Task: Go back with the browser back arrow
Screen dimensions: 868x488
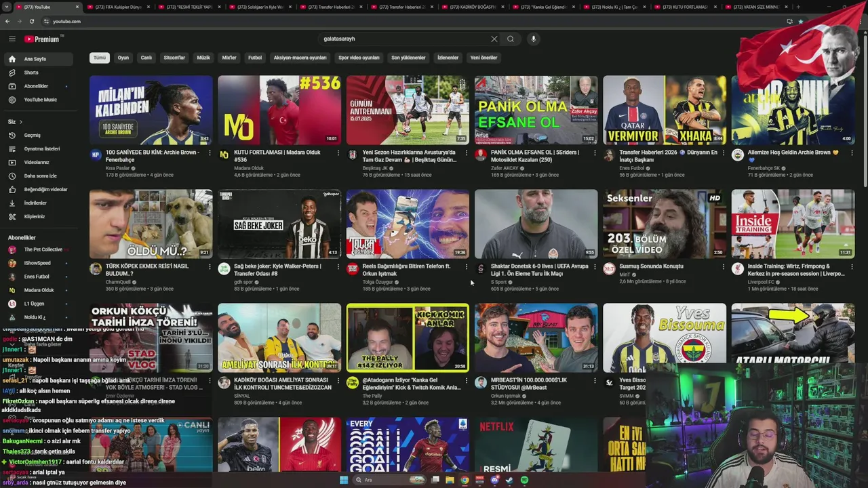Action: tap(7, 21)
